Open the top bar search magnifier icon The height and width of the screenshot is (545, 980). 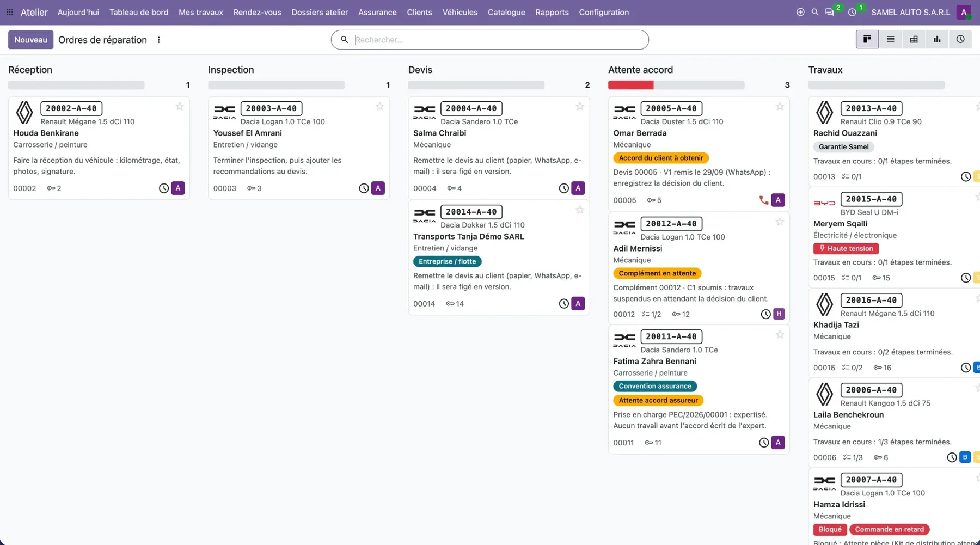815,12
